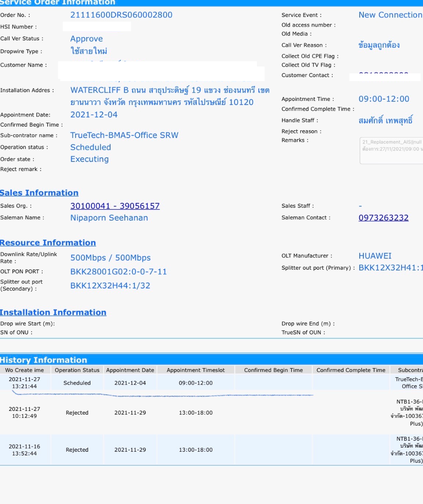Click the Call Ver Status value Approve

tap(87, 39)
